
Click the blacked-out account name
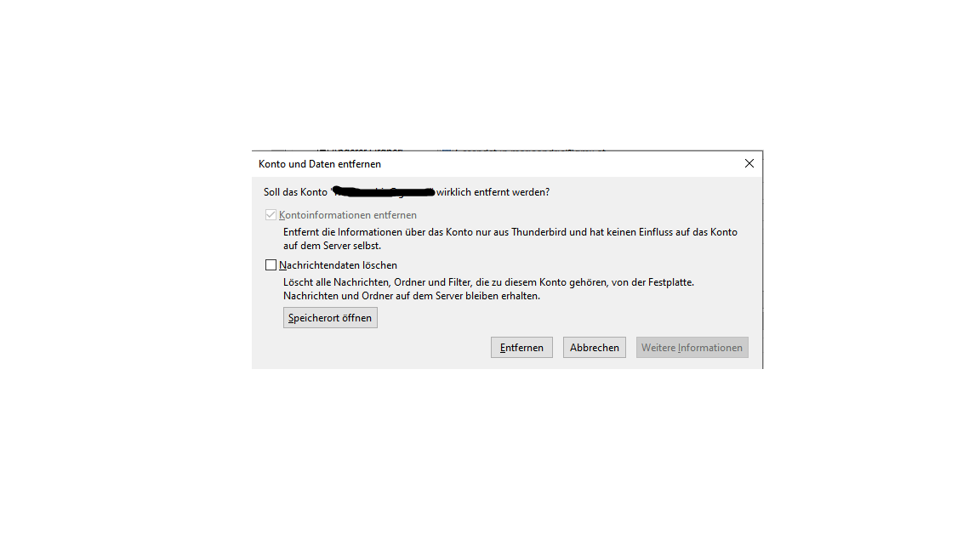[383, 191]
